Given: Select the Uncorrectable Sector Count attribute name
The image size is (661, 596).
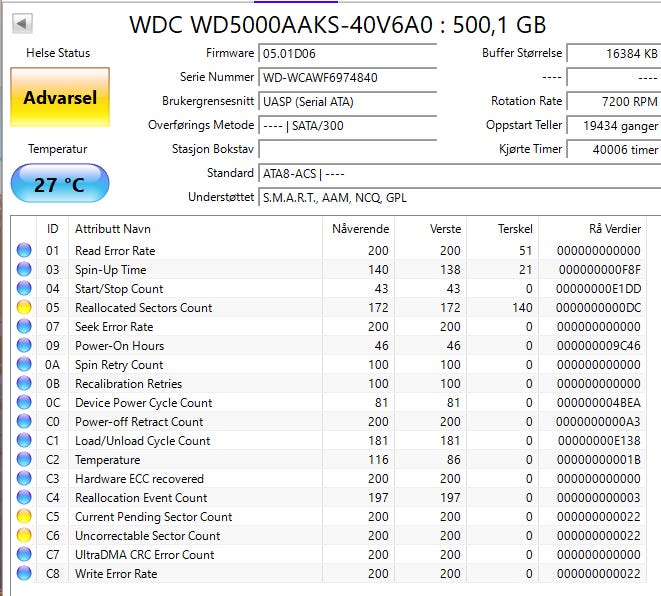Looking at the screenshot, I should point(148,536).
